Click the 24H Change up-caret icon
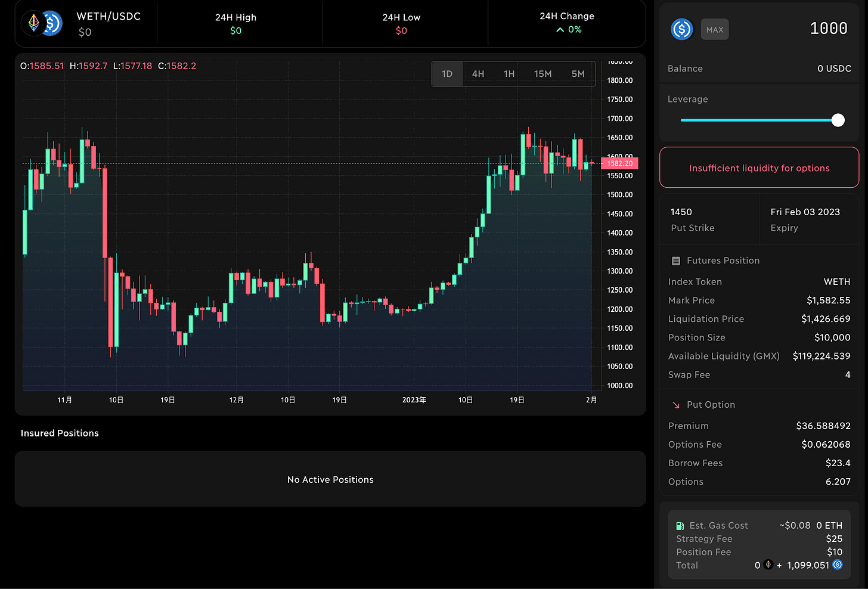Viewport: 868px width, 589px height. coord(560,30)
